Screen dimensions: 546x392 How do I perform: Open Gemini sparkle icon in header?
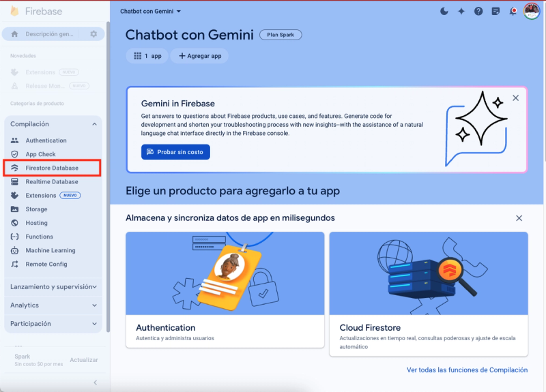tap(461, 11)
